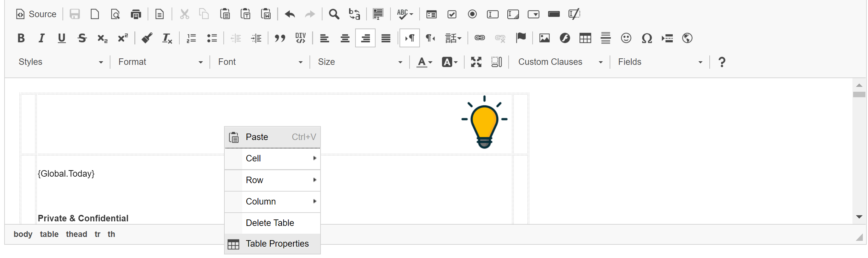Insert an iframe
Image resolution: width=868 pixels, height=258 pixels.
click(687, 38)
